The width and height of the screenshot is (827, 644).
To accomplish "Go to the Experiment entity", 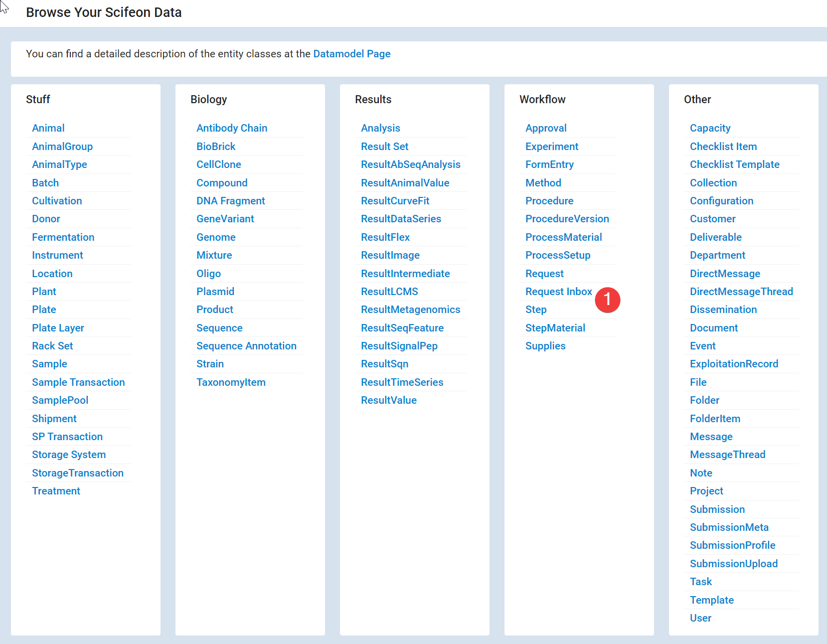I will click(552, 147).
